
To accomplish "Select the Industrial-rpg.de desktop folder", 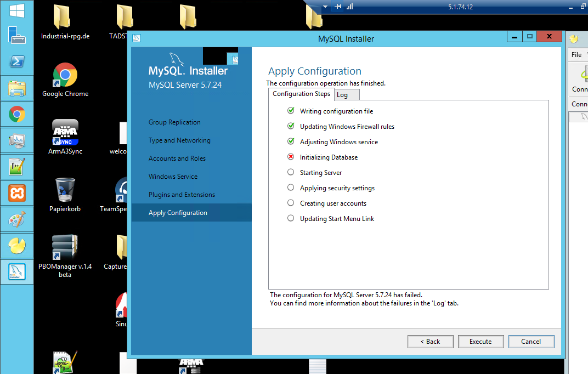I will click(x=65, y=22).
